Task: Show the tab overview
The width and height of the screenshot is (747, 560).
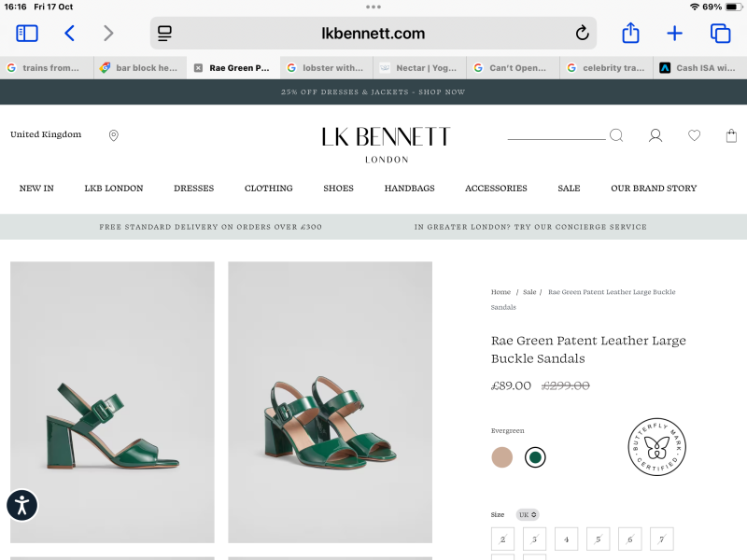Action: [720, 34]
